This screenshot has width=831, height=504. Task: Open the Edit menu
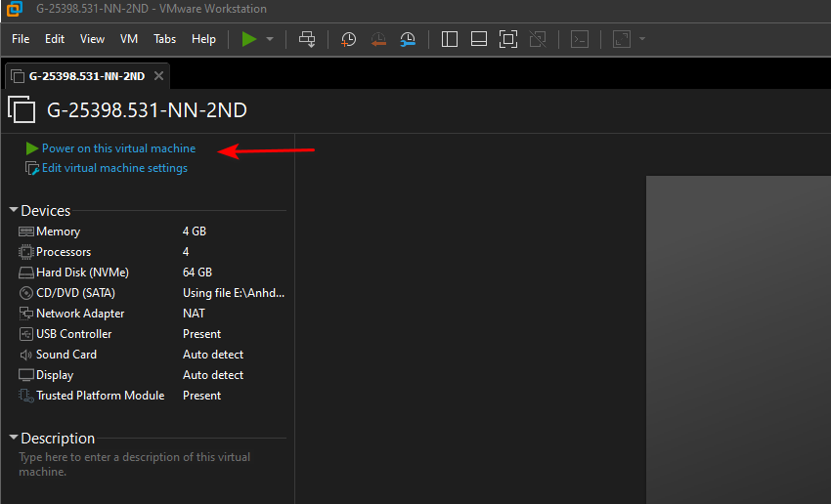(x=55, y=39)
